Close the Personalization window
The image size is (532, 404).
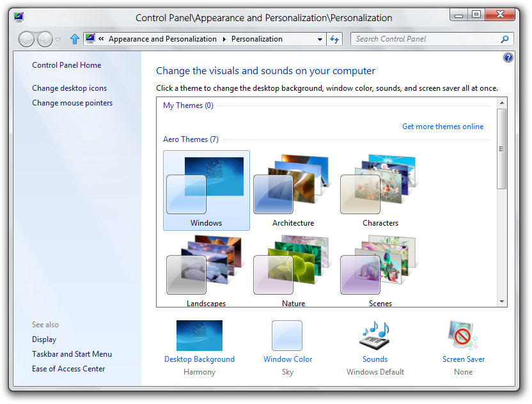(x=500, y=15)
